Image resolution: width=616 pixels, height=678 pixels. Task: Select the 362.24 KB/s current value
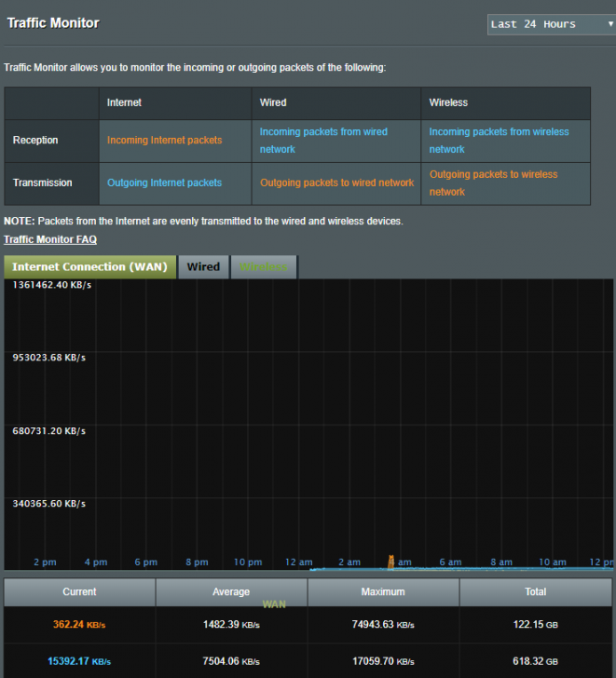pyautogui.click(x=79, y=624)
